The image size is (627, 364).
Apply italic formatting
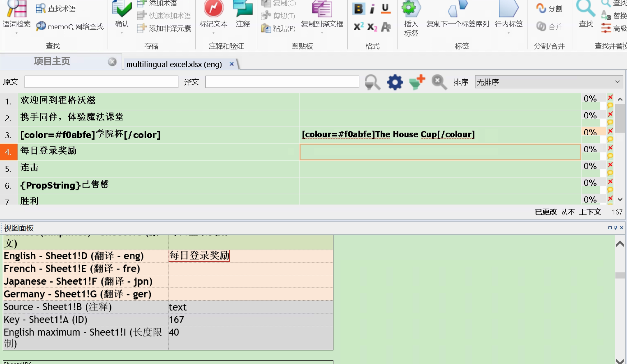(372, 9)
